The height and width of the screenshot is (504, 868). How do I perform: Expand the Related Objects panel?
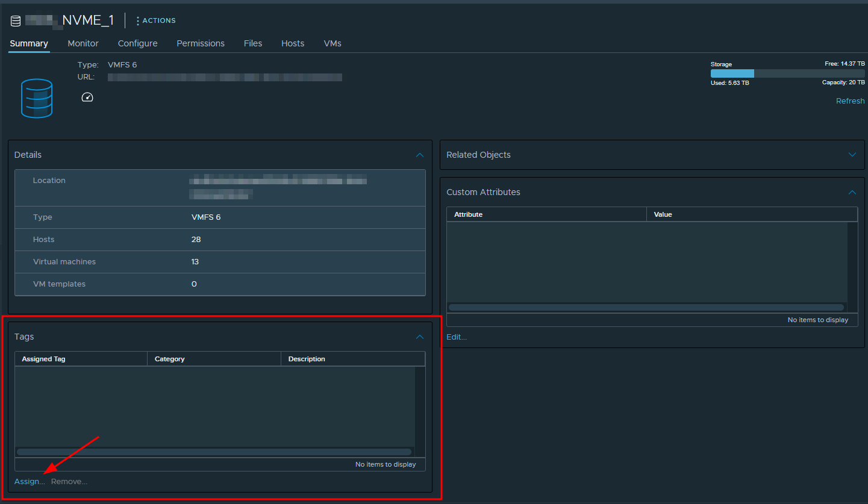tap(852, 155)
